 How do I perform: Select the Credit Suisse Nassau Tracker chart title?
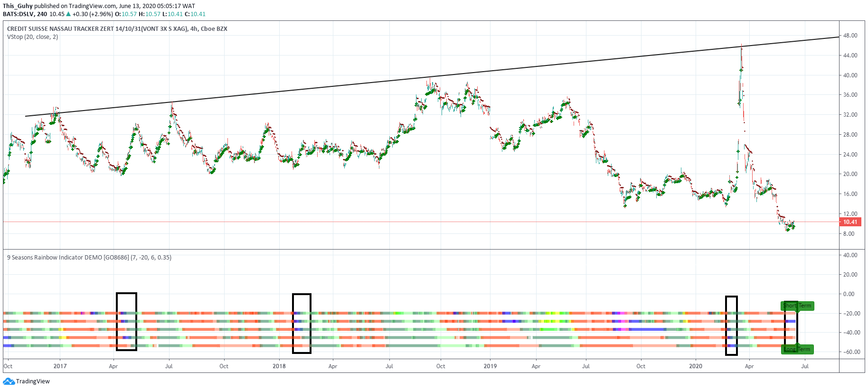[117, 29]
